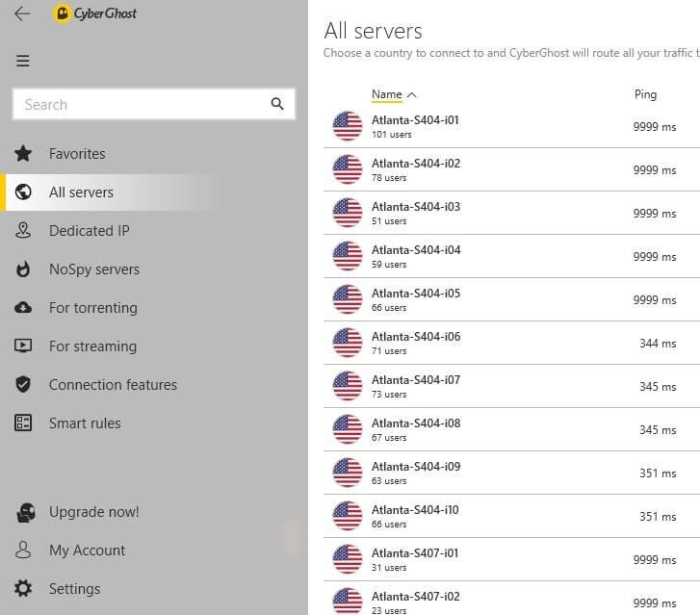Image resolution: width=700 pixels, height=615 pixels.
Task: Click the Settings gear icon
Action: pos(23,588)
